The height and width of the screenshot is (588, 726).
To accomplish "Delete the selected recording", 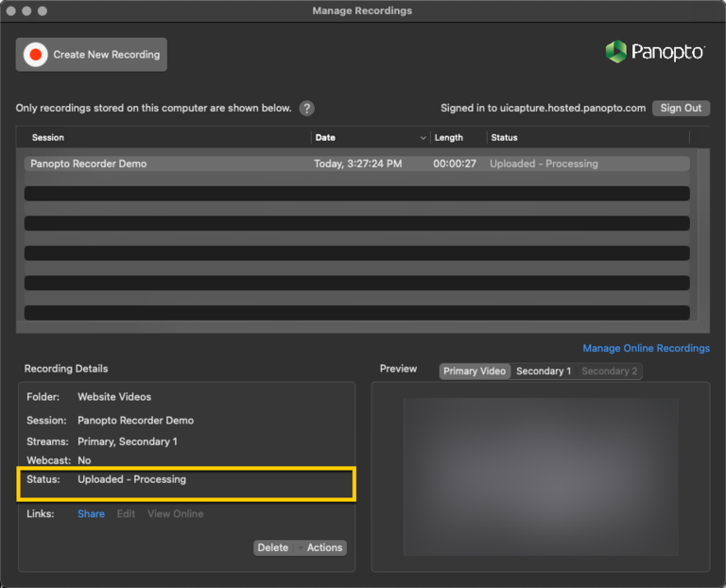I will [x=272, y=548].
